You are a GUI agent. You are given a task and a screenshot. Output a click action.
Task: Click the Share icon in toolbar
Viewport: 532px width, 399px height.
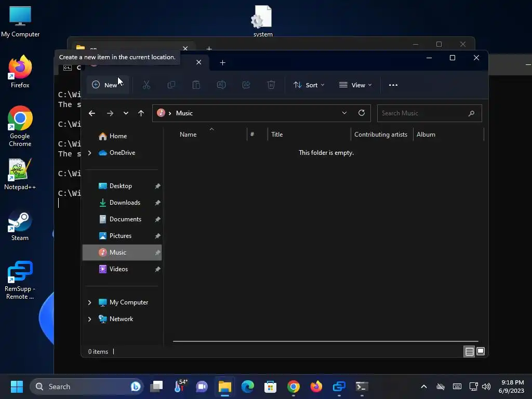tap(246, 85)
